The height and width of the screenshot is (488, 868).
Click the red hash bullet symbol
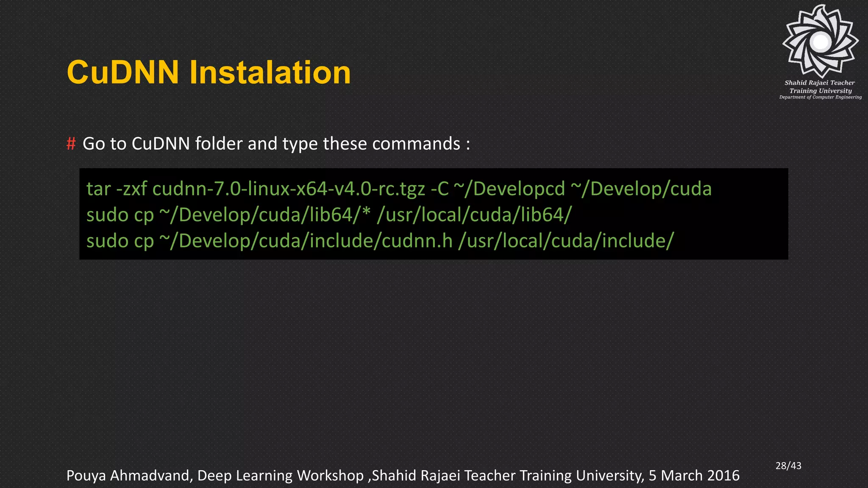tap(71, 144)
